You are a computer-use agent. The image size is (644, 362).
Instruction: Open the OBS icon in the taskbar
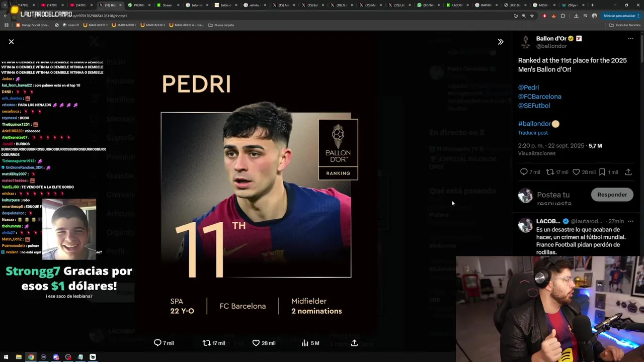68,357
